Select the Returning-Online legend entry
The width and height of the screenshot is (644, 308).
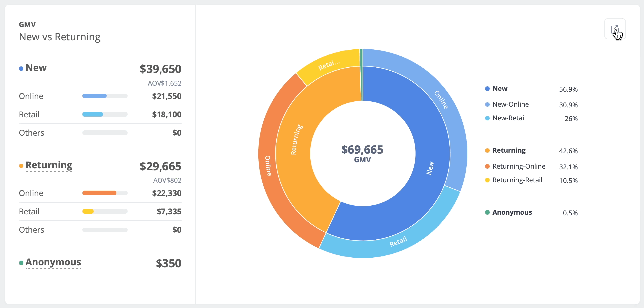pyautogui.click(x=519, y=166)
